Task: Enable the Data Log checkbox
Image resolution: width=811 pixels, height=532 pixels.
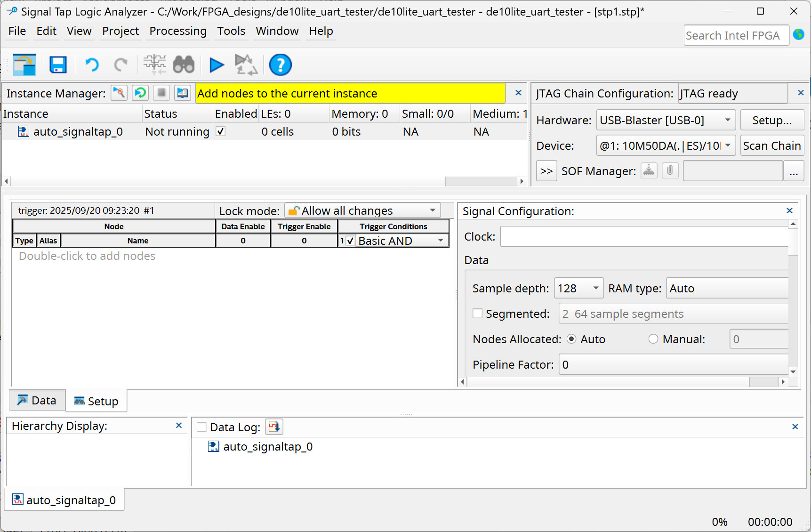Action: pos(201,427)
